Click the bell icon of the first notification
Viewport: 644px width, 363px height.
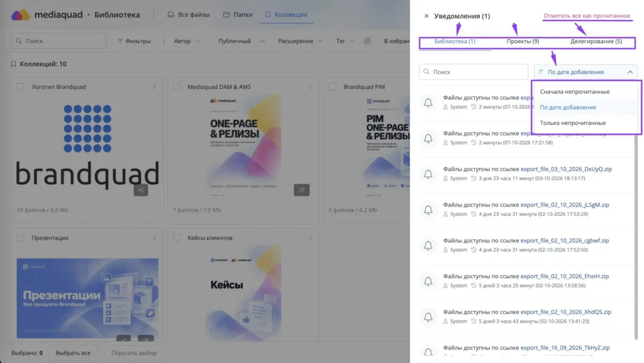(x=428, y=103)
